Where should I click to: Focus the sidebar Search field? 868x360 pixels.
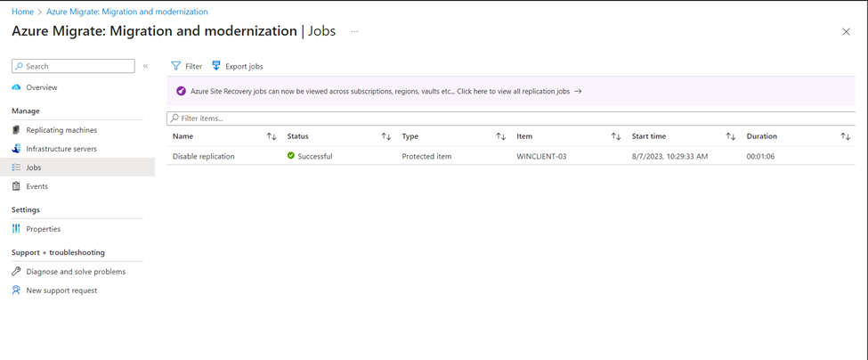point(73,66)
